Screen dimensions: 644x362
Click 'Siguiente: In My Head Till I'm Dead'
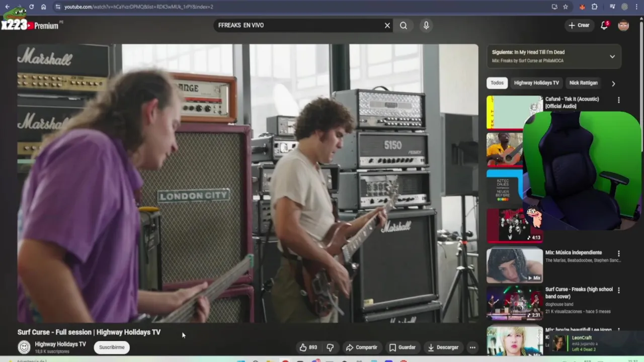528,52
